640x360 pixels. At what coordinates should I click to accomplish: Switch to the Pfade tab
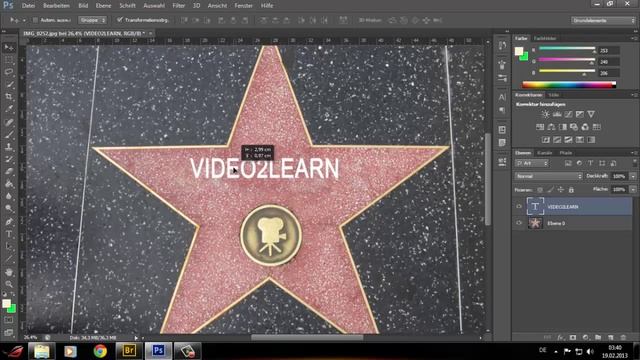pyautogui.click(x=566, y=153)
